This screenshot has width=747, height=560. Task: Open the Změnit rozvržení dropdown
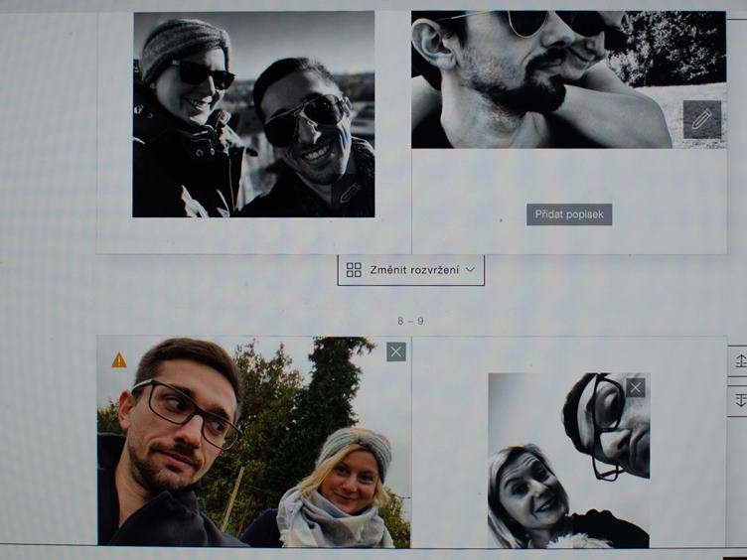point(411,270)
